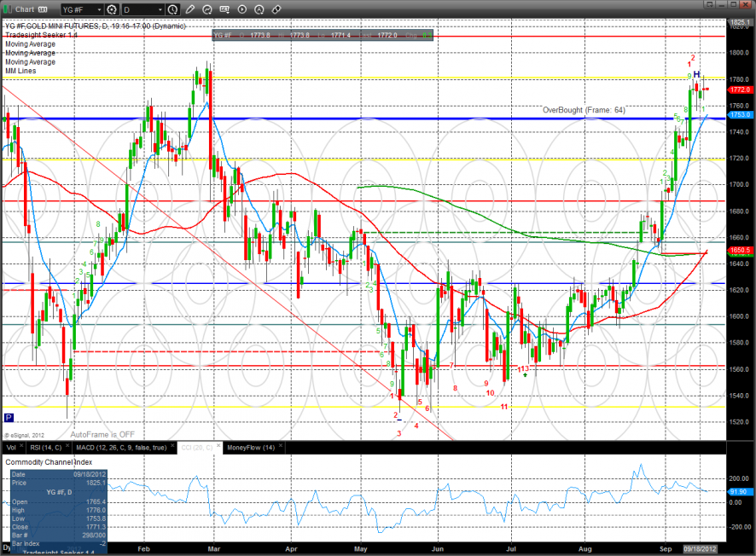
Task: Click the May label on time axis
Action: pyautogui.click(x=361, y=549)
